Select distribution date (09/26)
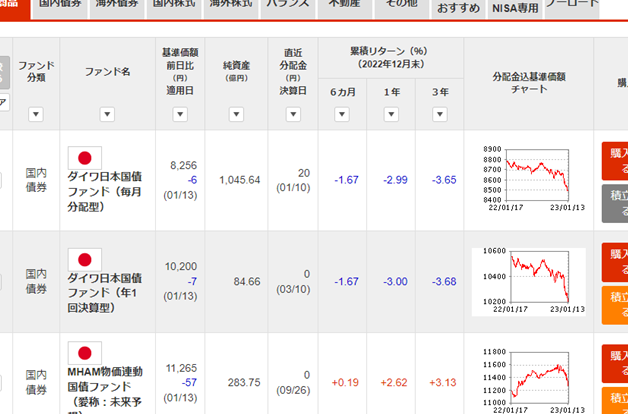 coord(293,390)
